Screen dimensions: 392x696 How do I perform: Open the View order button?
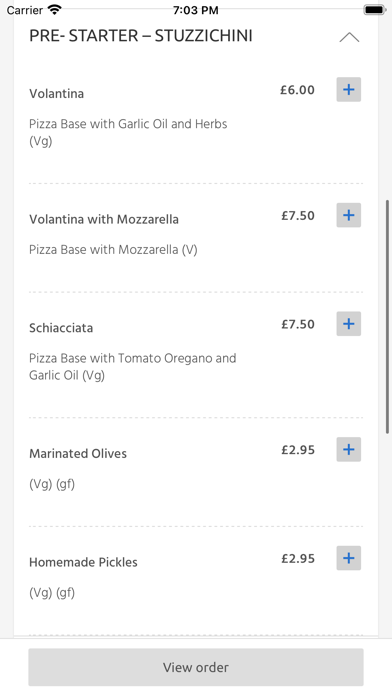click(x=196, y=667)
